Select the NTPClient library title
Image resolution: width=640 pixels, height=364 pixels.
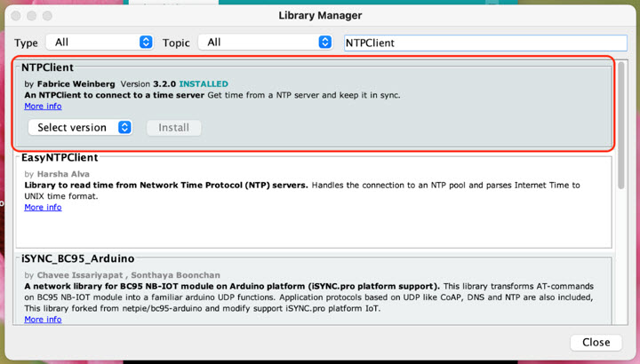tap(47, 67)
